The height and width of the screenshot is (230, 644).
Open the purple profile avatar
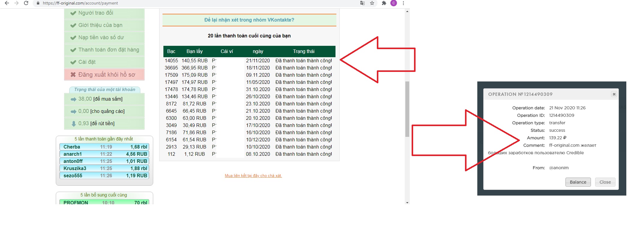coord(394,3)
